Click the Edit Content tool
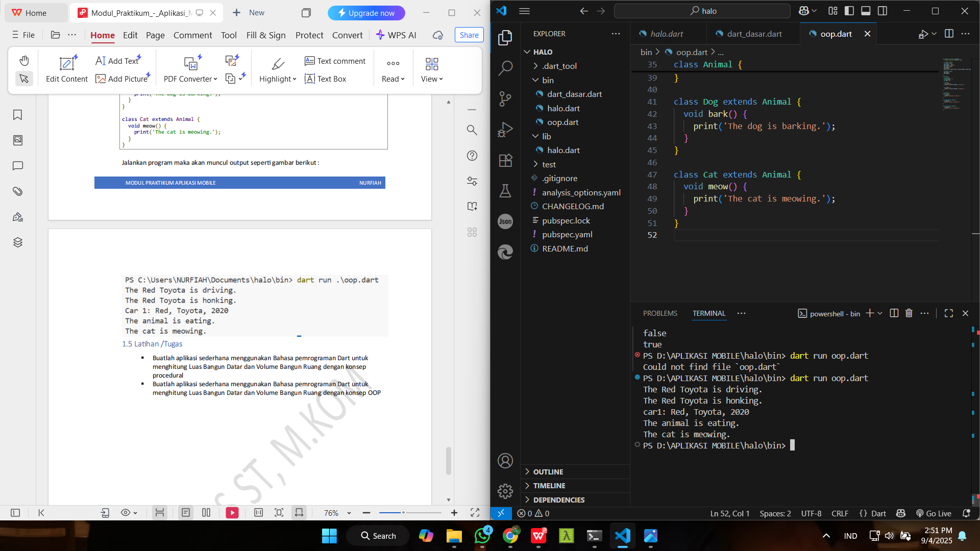Image resolution: width=980 pixels, height=551 pixels. [x=67, y=69]
